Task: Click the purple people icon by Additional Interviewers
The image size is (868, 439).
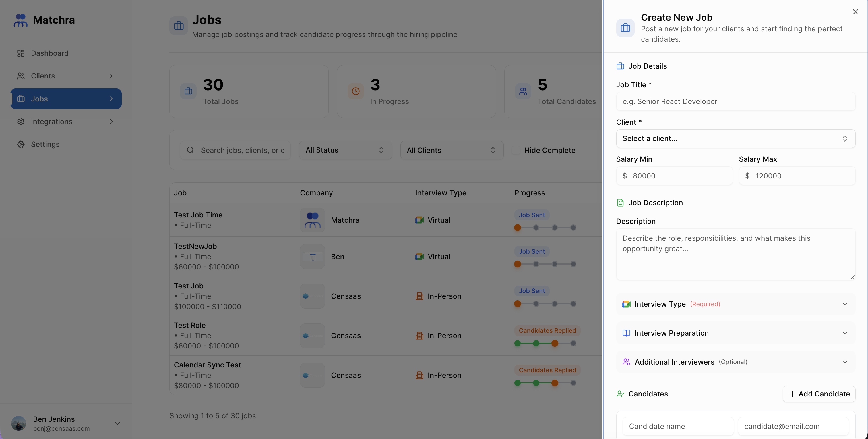Action: click(x=626, y=362)
